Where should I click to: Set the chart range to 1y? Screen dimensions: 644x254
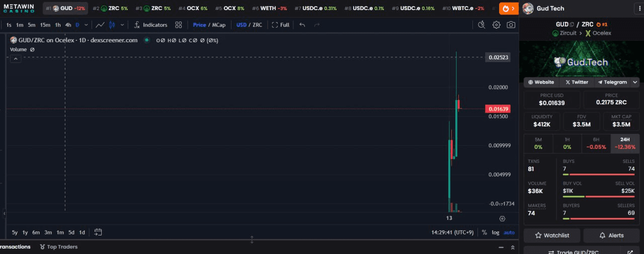(25, 232)
